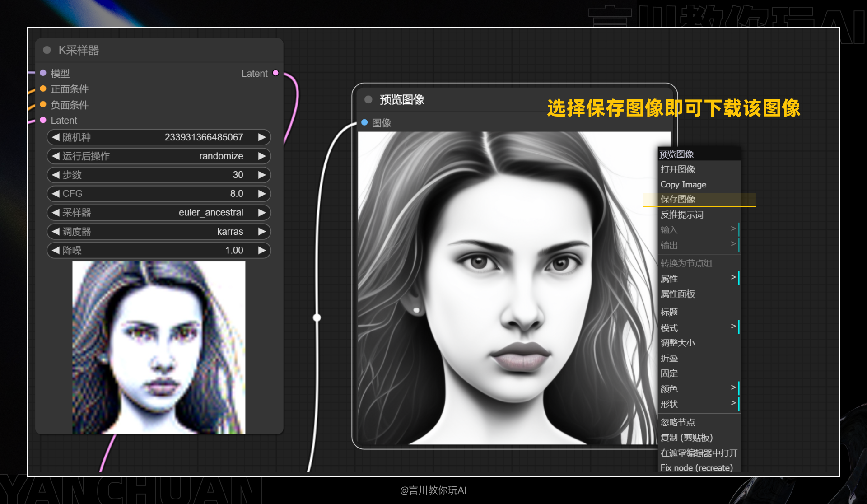The height and width of the screenshot is (504, 867).
Task: Click the reroute dot on the white link
Action: point(317,317)
